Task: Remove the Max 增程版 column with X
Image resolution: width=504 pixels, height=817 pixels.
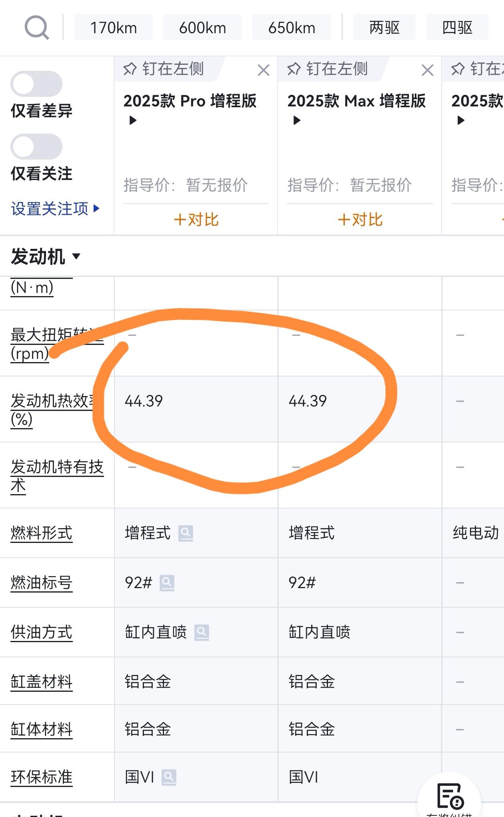Action: (x=427, y=70)
